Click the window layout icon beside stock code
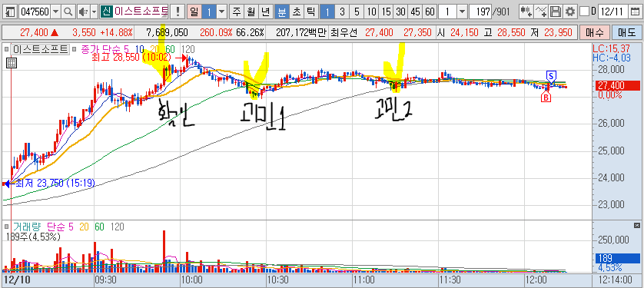The height and width of the screenshot is (288, 644). (x=11, y=12)
